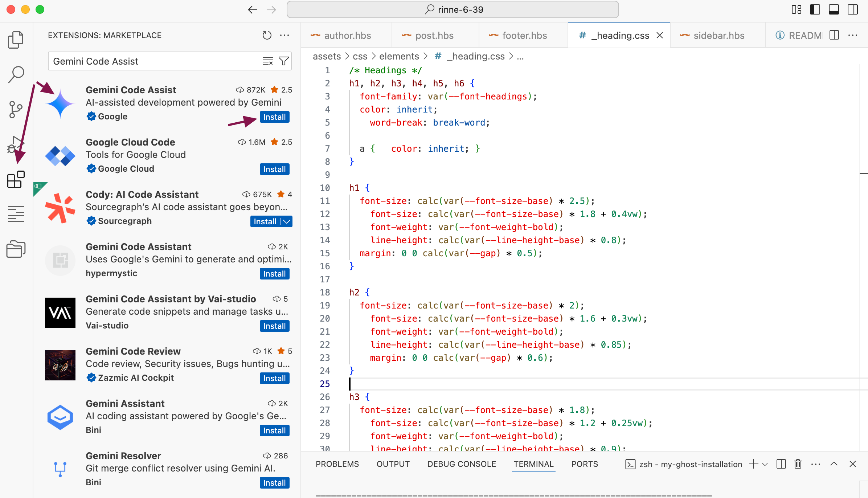Click the Extensions activity bar icon
Screen dimensions: 868x498
(16, 179)
